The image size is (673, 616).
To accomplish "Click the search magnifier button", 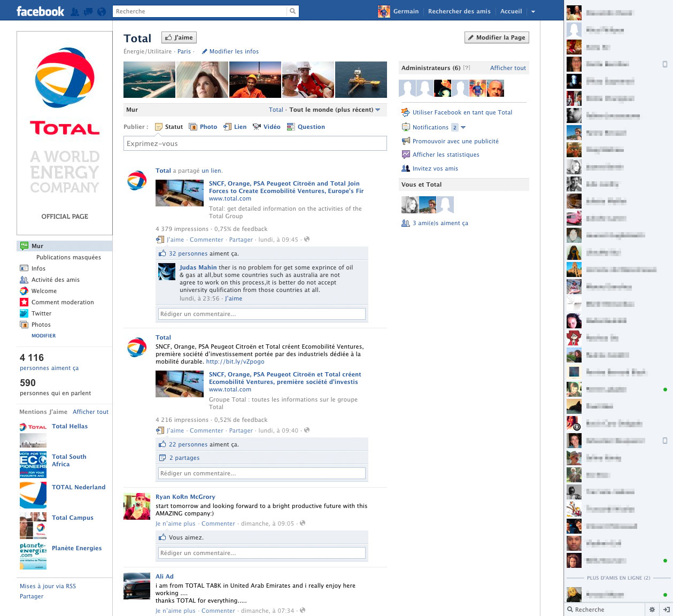I will coord(293,11).
